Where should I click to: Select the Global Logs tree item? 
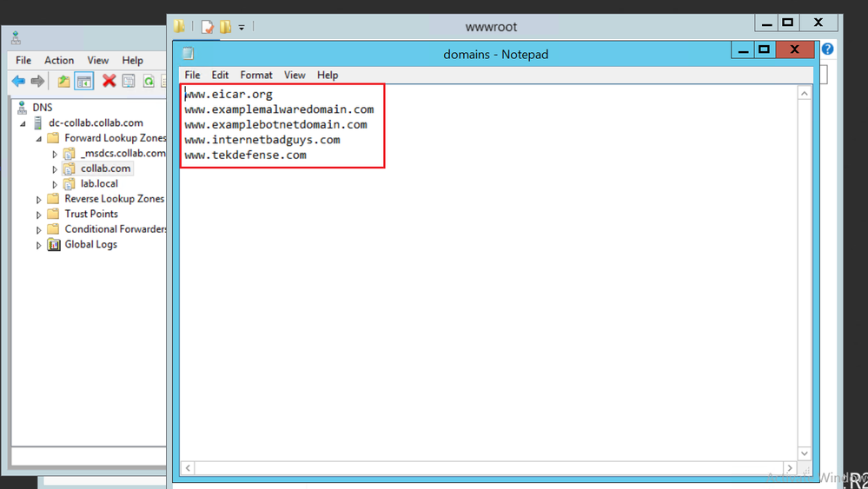[x=90, y=245]
